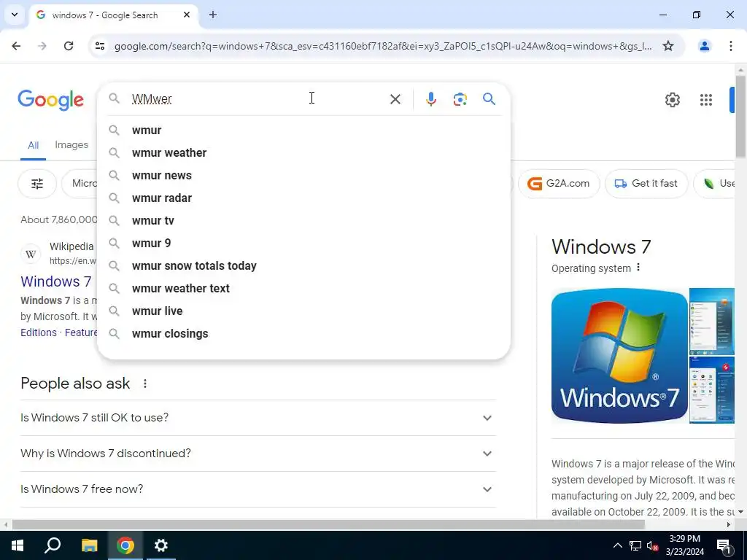
Task: Click the vertical page scrollbar
Action: (x=740, y=117)
